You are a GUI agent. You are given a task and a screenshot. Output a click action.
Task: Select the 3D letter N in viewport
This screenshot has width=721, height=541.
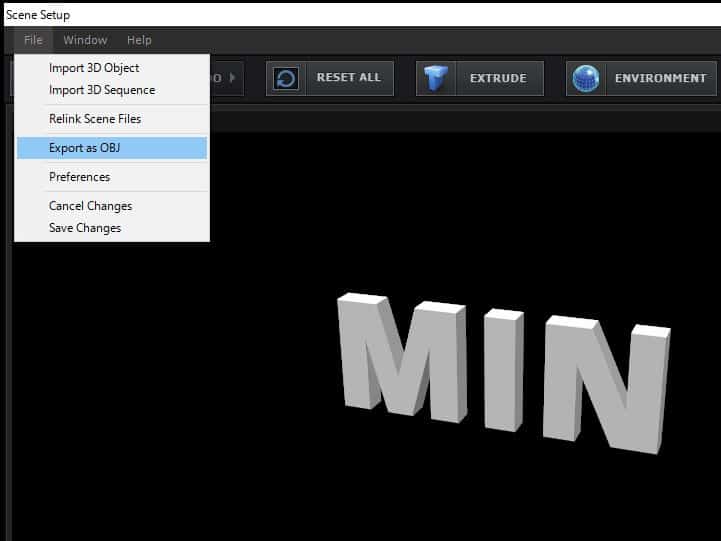tap(605, 385)
